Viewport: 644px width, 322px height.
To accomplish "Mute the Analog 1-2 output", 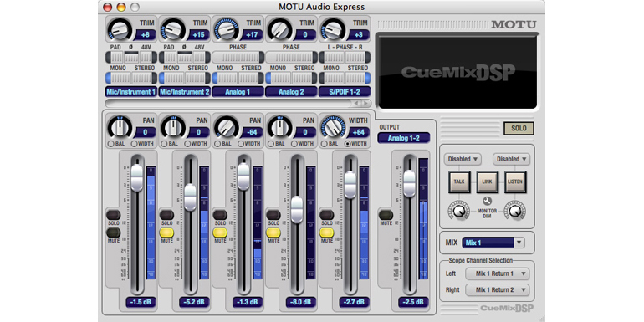I will tap(386, 215).
